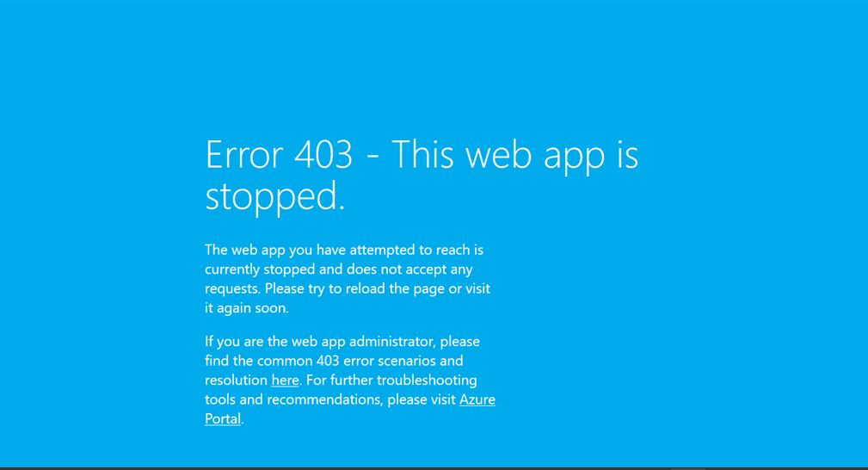This screenshot has height=470, width=868.
Task: Click "If you are the web app administrator"
Action: click(320, 342)
